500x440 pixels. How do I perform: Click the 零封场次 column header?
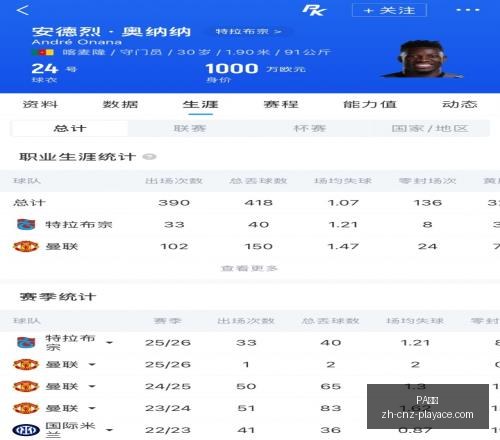(x=428, y=181)
